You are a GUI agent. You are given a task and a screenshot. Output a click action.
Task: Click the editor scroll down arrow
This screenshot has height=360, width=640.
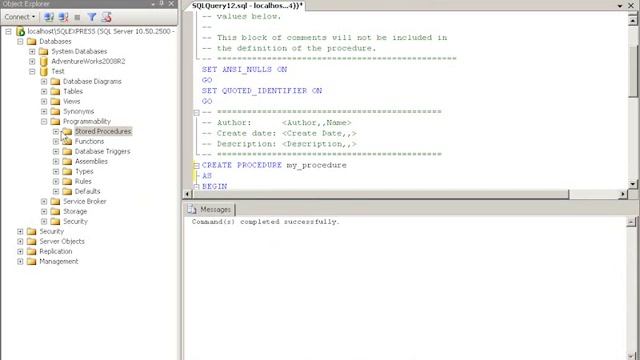[x=633, y=184]
